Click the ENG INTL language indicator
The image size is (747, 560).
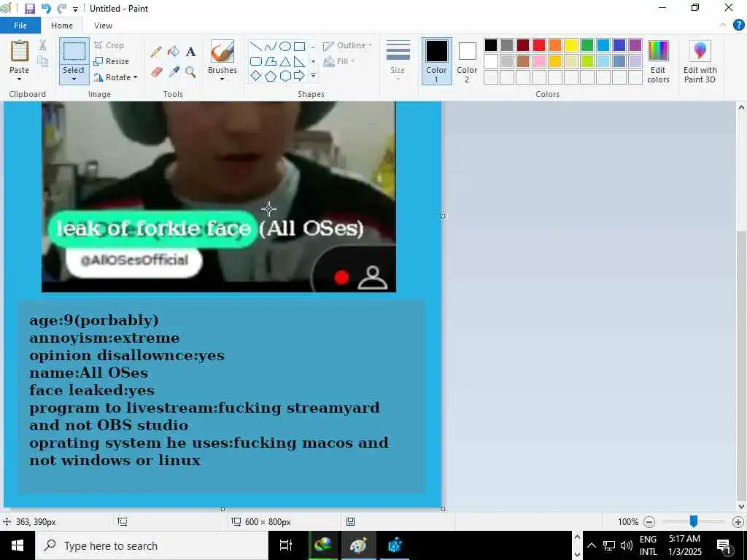(x=648, y=545)
